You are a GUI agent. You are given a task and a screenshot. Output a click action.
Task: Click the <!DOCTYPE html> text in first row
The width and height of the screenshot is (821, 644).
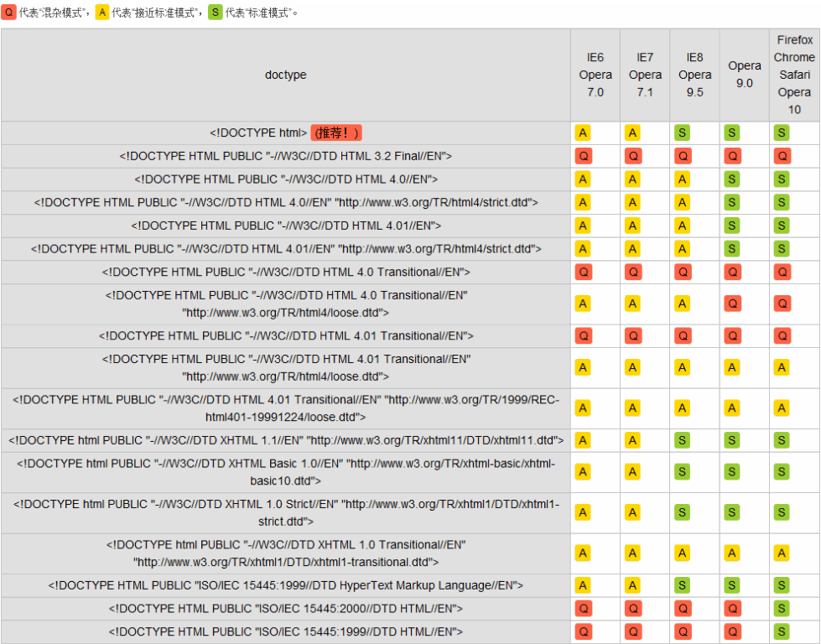pyautogui.click(x=258, y=133)
